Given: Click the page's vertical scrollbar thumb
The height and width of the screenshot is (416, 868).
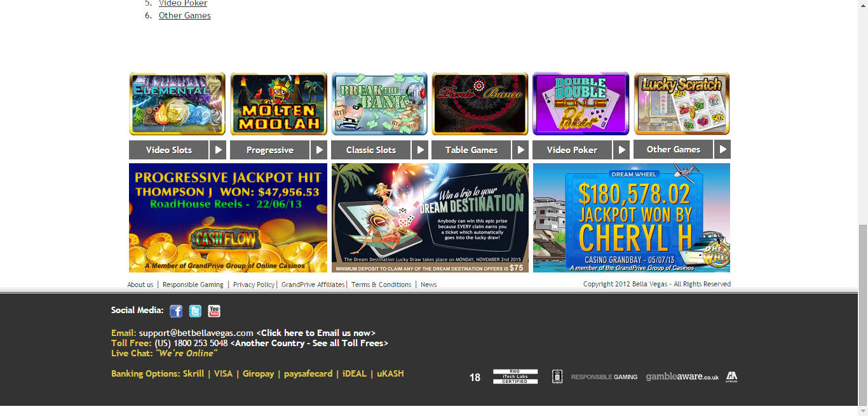Looking at the screenshot, I should (863, 316).
